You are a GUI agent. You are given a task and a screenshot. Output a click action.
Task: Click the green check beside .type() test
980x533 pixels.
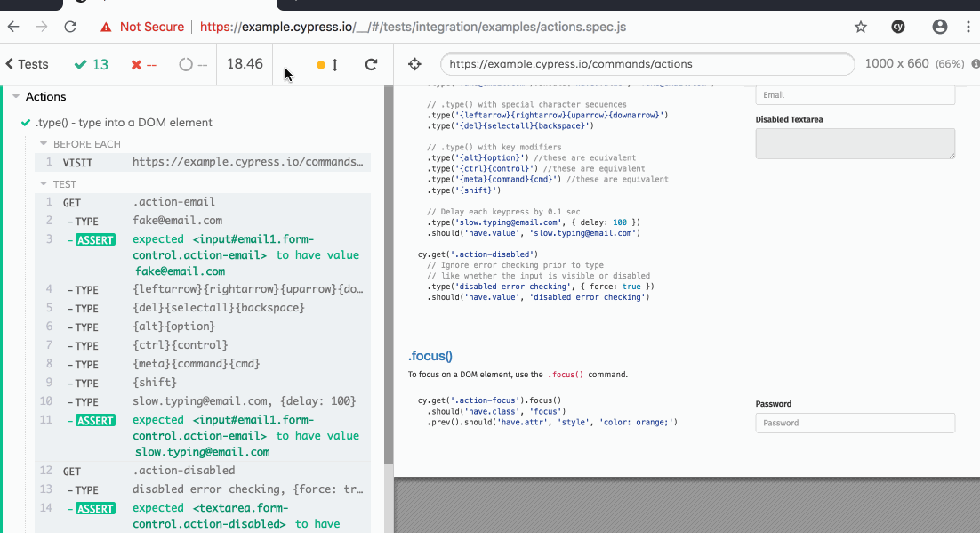pos(26,123)
